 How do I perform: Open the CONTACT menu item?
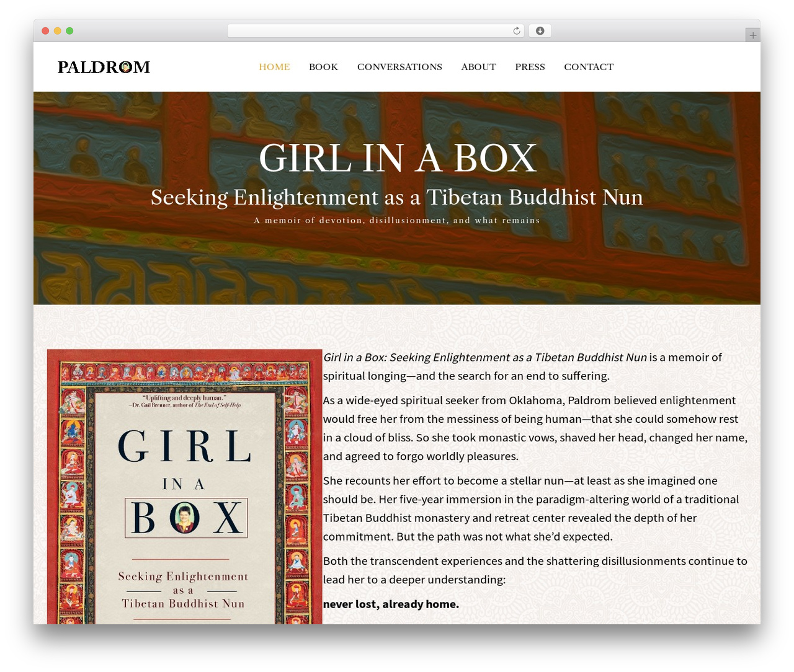pos(589,67)
